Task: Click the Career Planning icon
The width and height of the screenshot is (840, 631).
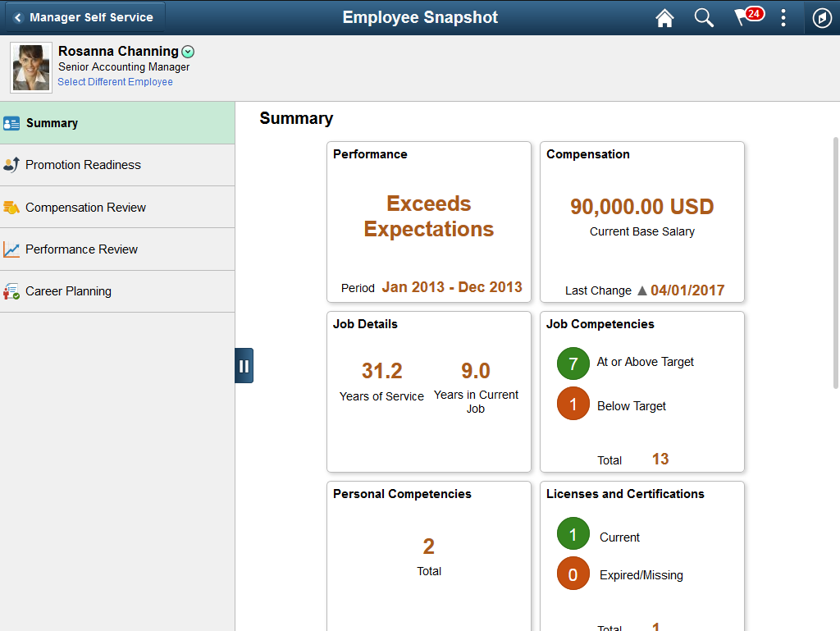Action: tap(11, 291)
